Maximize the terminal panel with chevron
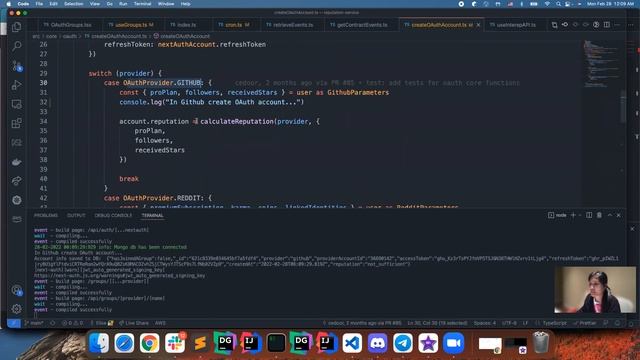 click(610, 215)
